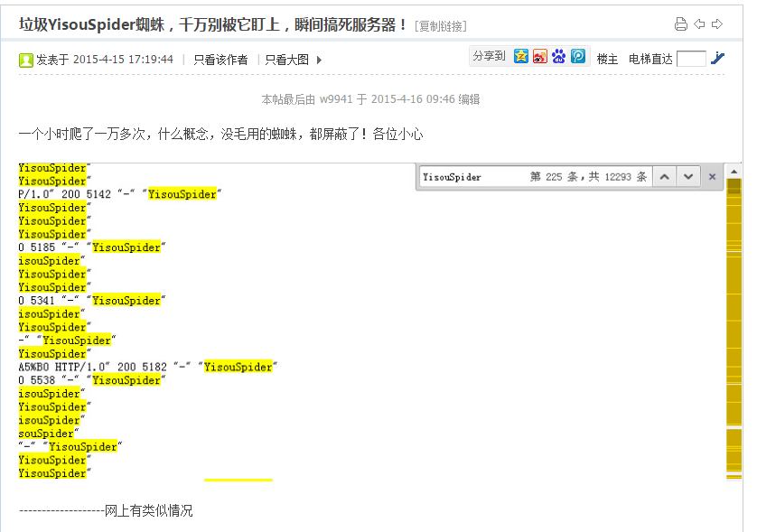
Task: Click the YisouSpider search text field
Action: [470, 177]
